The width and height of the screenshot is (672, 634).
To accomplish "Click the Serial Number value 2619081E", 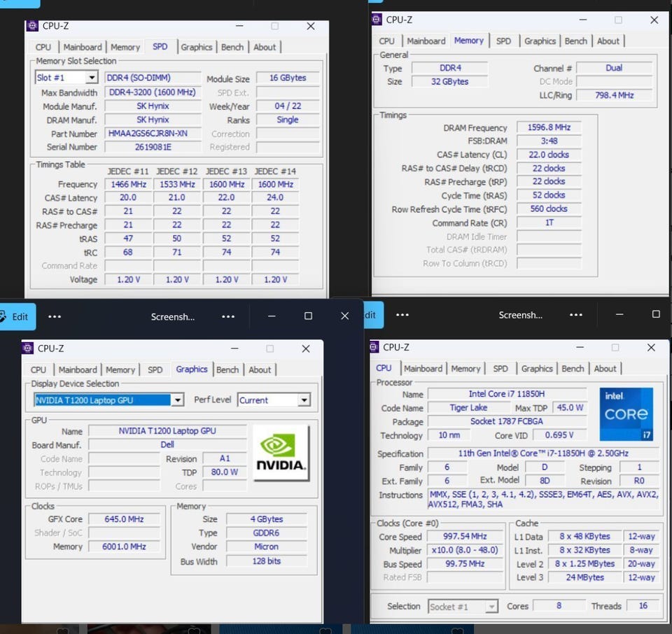I will tap(153, 147).
